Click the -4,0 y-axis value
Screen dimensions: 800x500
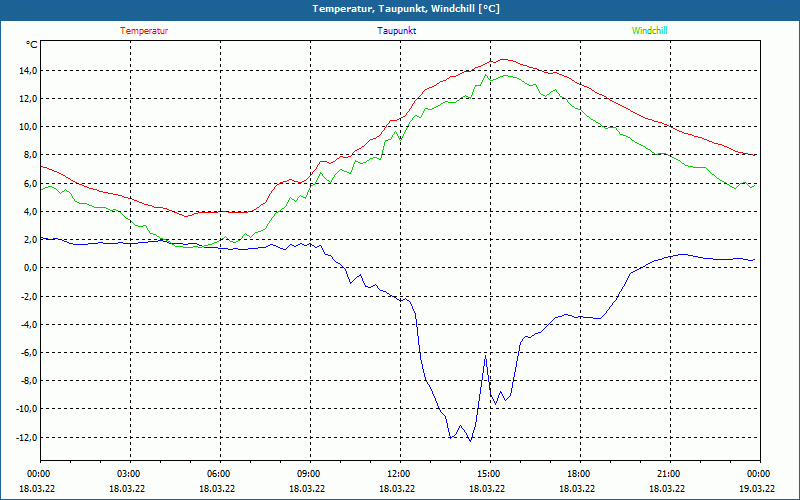[29, 324]
